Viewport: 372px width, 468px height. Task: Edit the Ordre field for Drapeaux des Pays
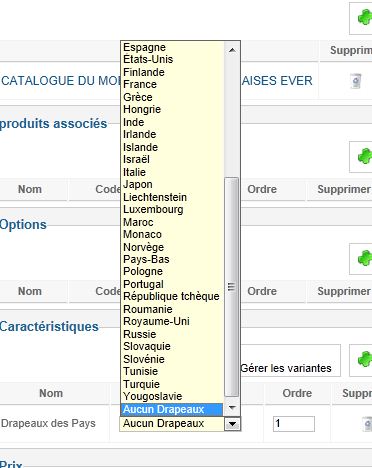click(x=294, y=424)
